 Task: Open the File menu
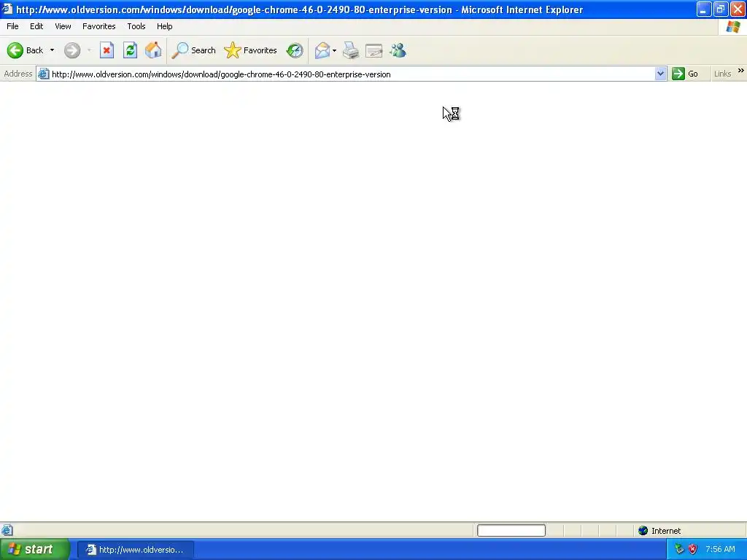tap(13, 26)
